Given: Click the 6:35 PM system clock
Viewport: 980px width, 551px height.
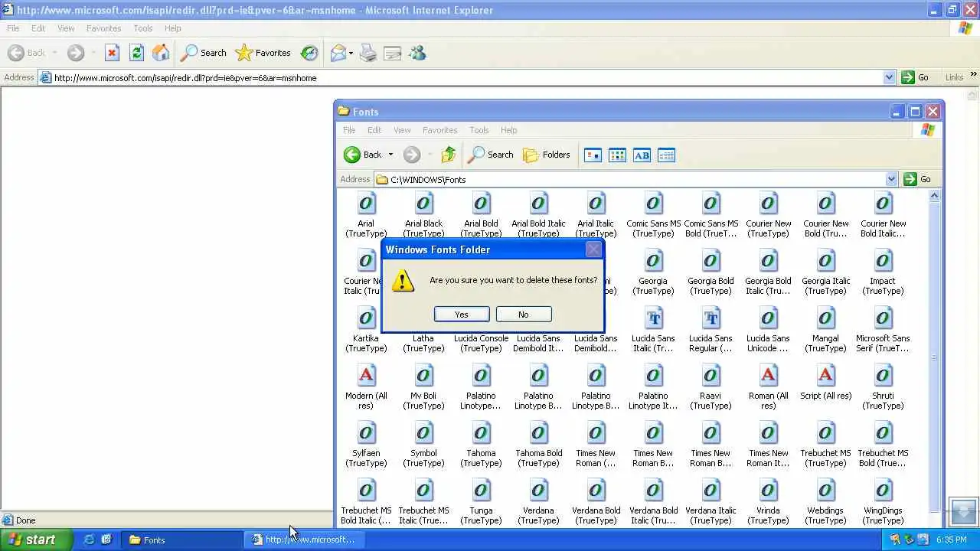Looking at the screenshot, I should click(951, 540).
